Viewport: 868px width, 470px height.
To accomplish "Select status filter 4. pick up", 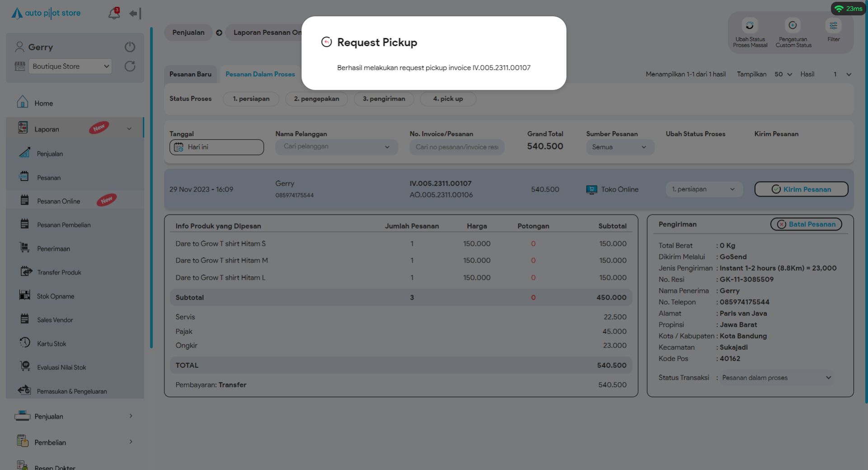I will 448,99.
